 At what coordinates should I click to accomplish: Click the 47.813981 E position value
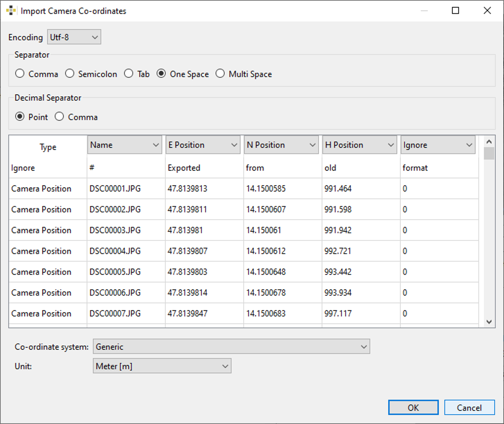pos(204,230)
